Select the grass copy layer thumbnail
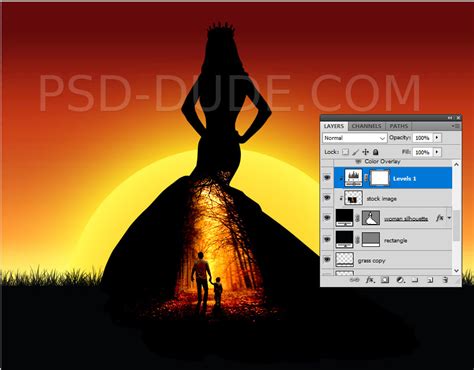This screenshot has width=474, height=370. point(344,259)
